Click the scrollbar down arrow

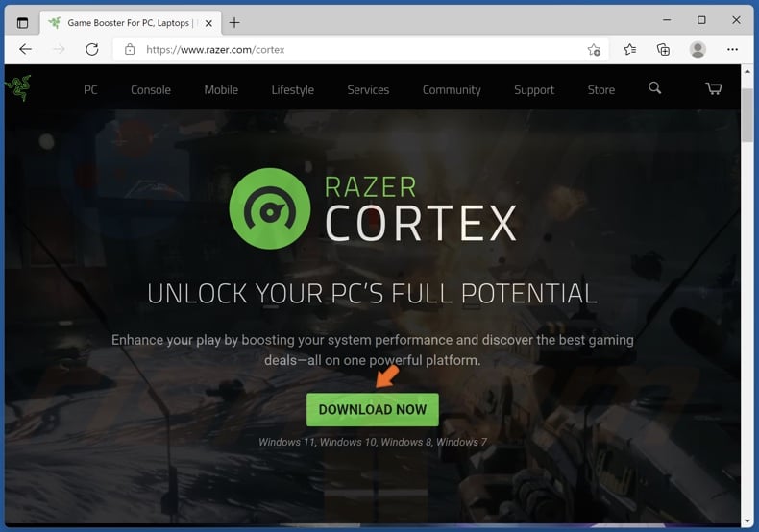(747, 521)
